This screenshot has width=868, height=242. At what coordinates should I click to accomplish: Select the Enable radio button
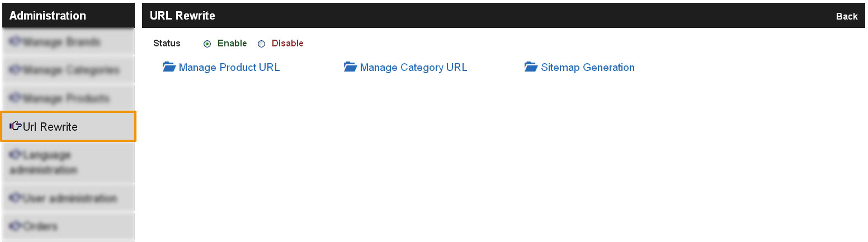[x=207, y=44]
